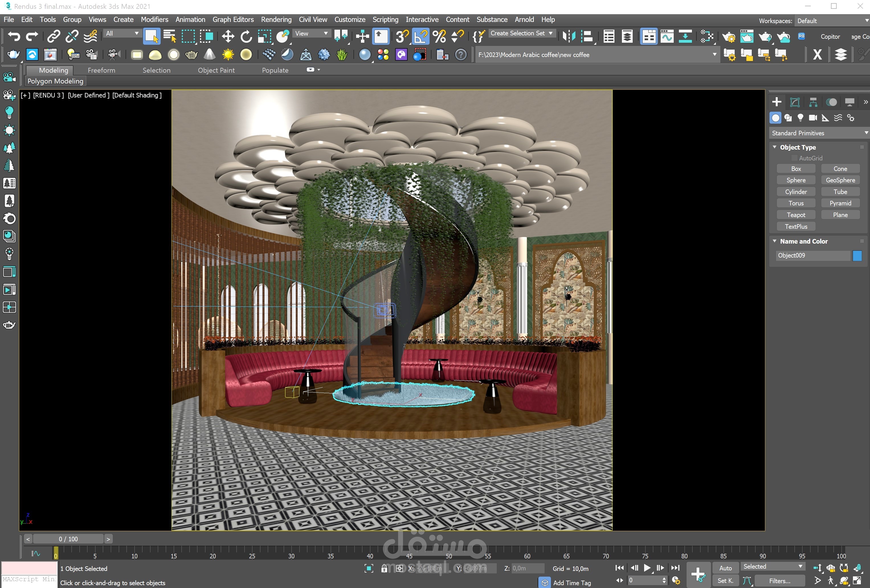Click the Undo arrow icon
870x588 pixels.
14,36
